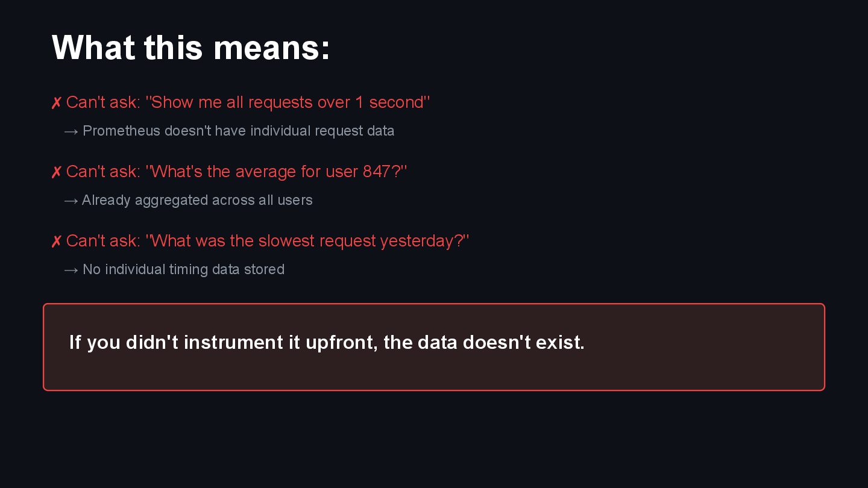Image resolution: width=868 pixels, height=488 pixels.
Task: Select the "What this means:" slide heading
Action: tap(191, 48)
